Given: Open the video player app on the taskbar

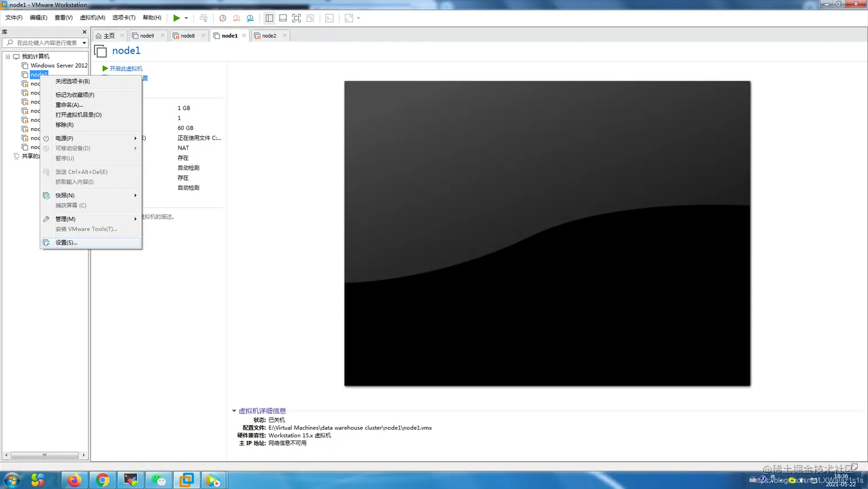Looking at the screenshot, I should tap(214, 480).
